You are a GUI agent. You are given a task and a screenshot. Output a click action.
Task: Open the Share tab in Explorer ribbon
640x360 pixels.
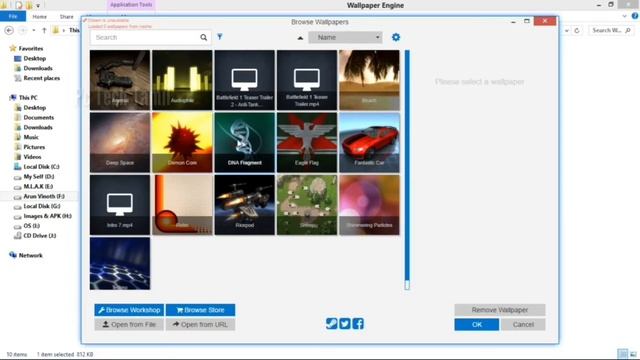pos(67,17)
